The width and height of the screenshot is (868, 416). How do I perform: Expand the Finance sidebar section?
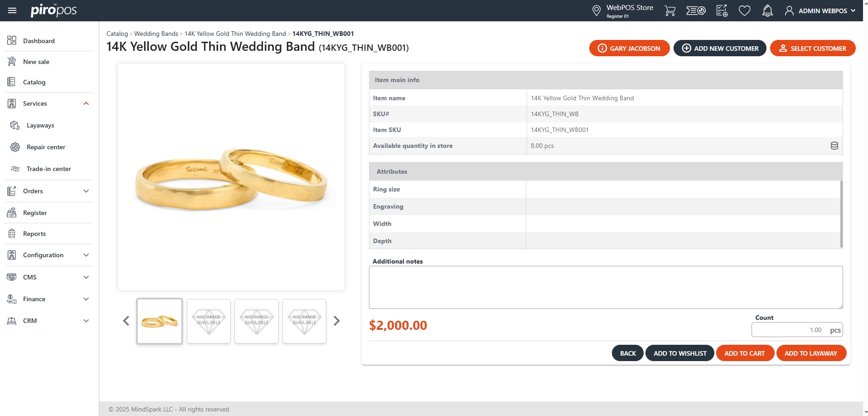[86, 299]
